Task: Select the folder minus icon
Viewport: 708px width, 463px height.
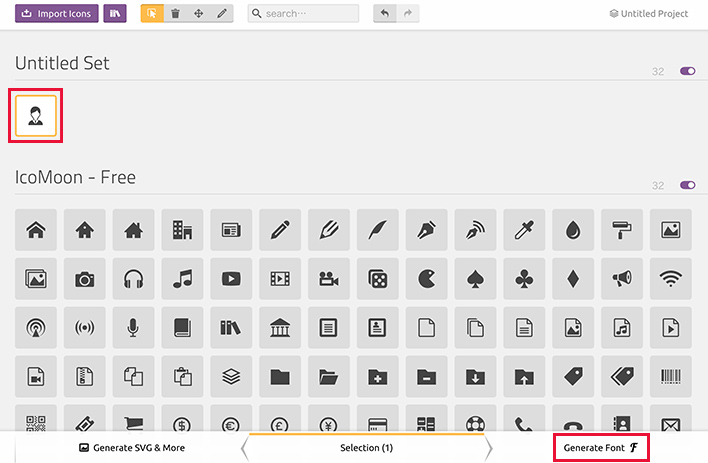Action: pos(426,376)
